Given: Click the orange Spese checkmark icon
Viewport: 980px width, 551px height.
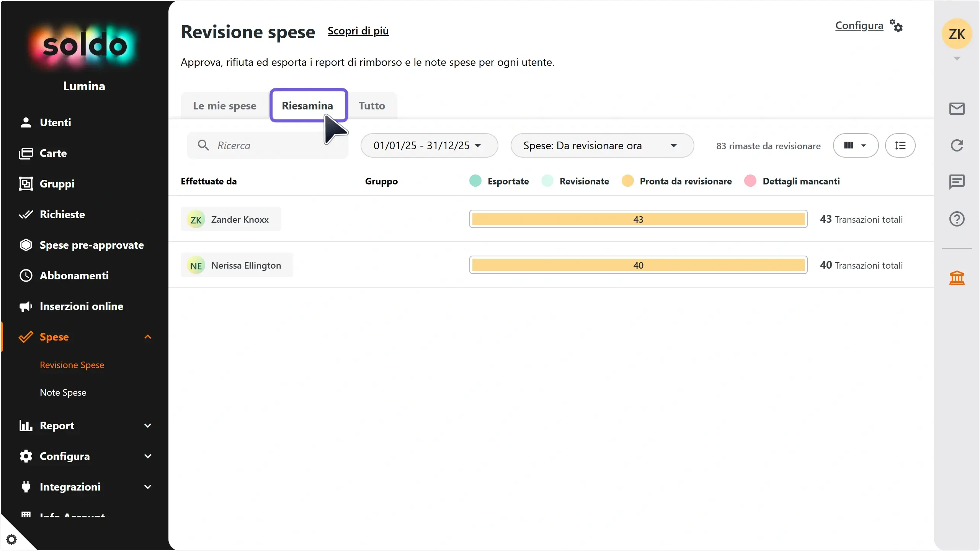Looking at the screenshot, I should click(x=26, y=337).
